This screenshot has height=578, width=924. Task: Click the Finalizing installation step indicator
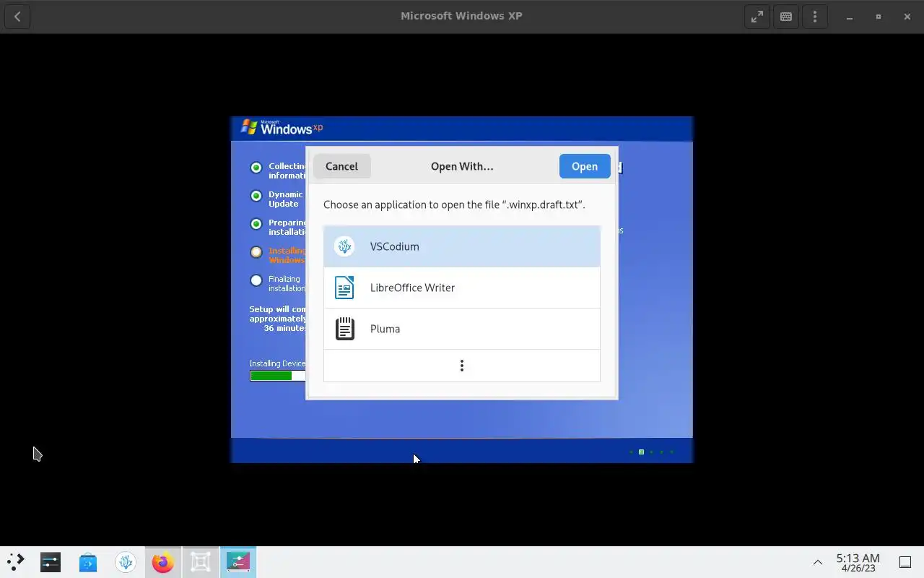[256, 280]
